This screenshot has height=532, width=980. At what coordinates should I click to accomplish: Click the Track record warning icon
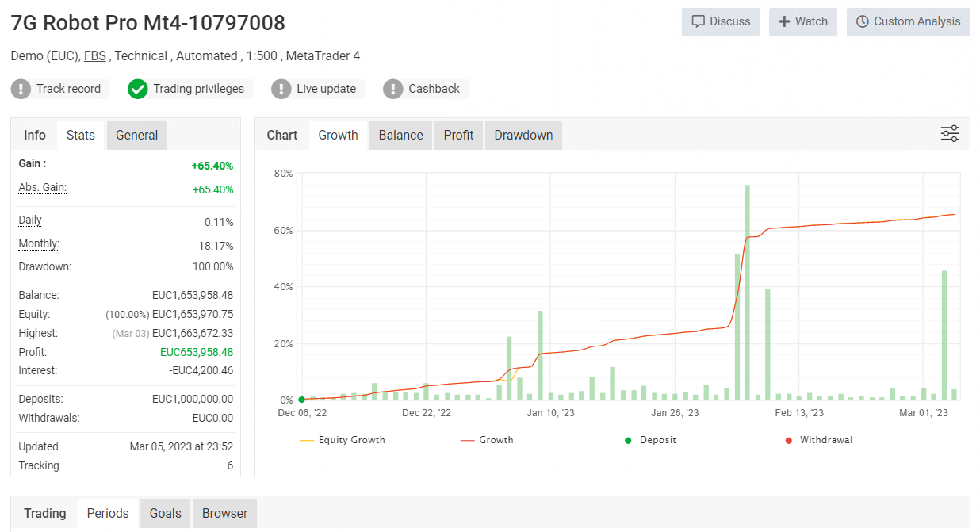[21, 89]
